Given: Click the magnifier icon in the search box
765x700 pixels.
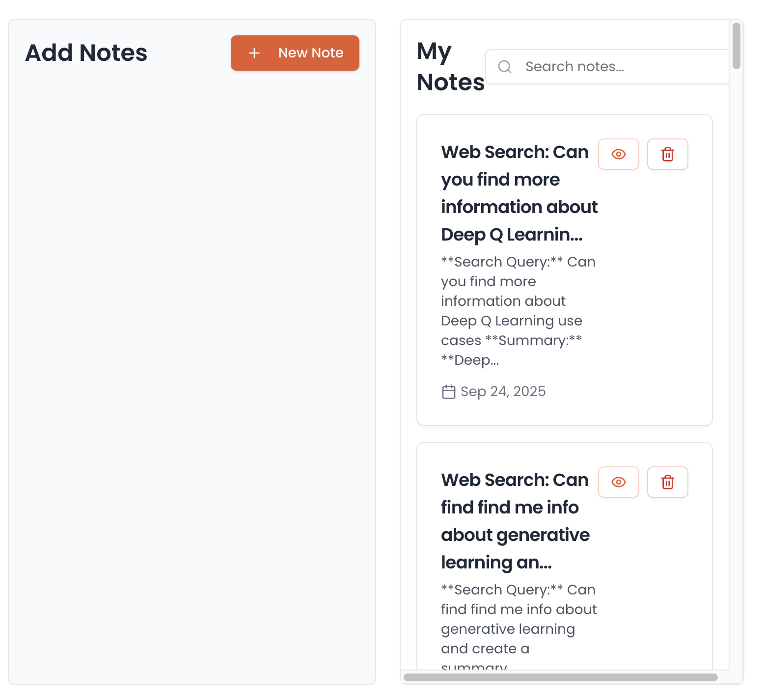Looking at the screenshot, I should 504,67.
